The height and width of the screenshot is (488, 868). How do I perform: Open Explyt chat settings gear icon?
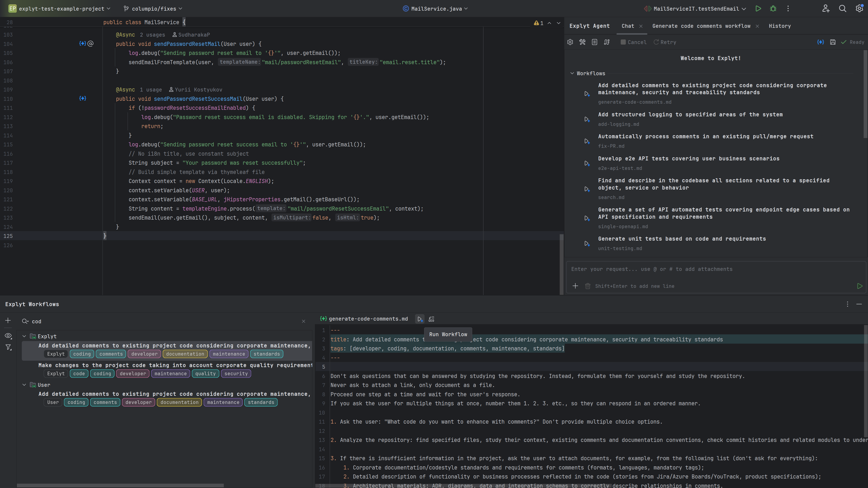pos(570,42)
